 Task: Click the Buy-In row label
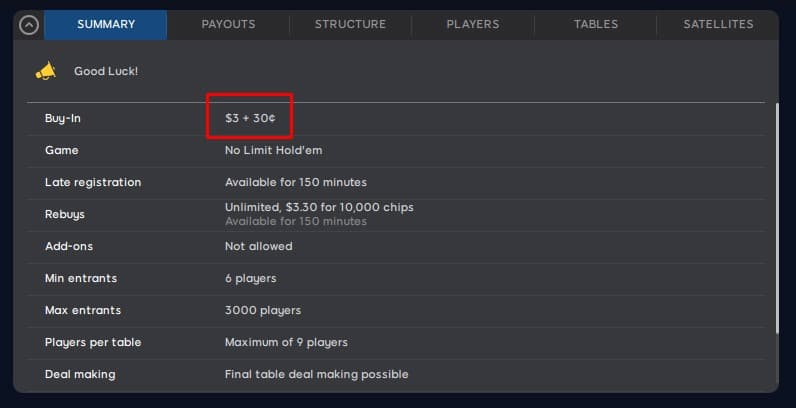pos(63,118)
